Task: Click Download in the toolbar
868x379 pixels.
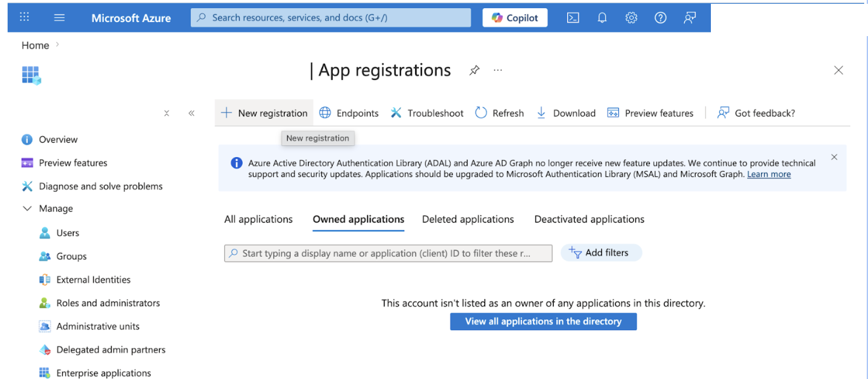Action: coord(566,113)
